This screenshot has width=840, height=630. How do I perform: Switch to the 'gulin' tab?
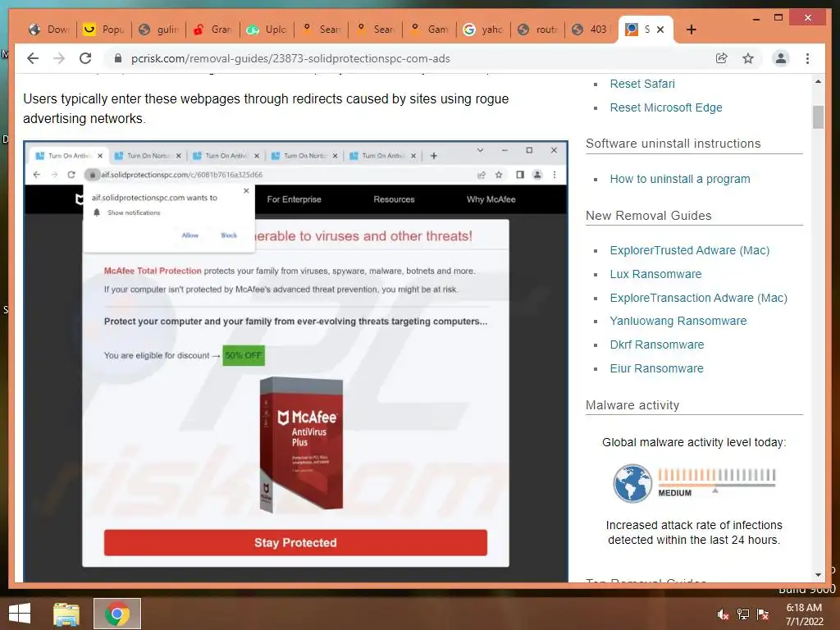(x=158, y=30)
